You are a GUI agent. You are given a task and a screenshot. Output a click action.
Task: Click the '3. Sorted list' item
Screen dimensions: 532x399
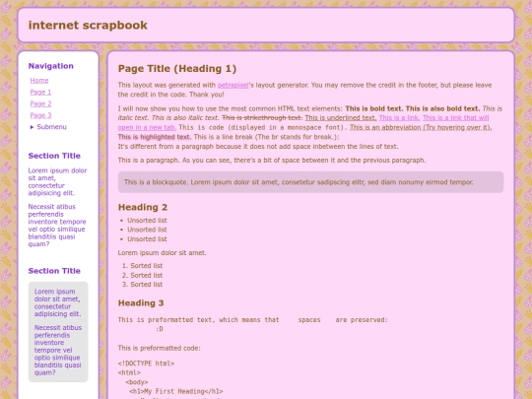[x=142, y=285]
